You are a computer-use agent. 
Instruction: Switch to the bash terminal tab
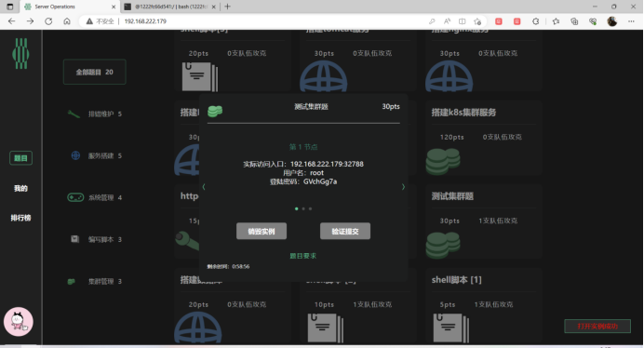[x=170, y=7]
